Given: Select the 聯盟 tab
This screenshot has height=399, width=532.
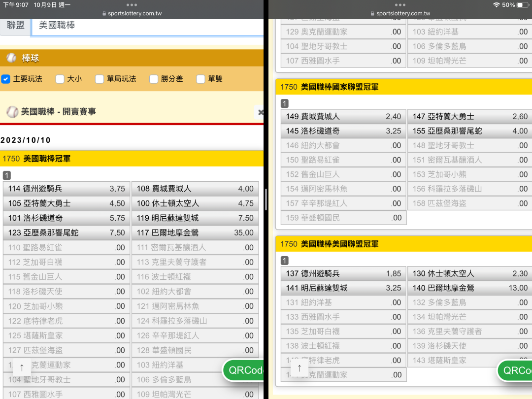Looking at the screenshot, I should [x=15, y=26].
